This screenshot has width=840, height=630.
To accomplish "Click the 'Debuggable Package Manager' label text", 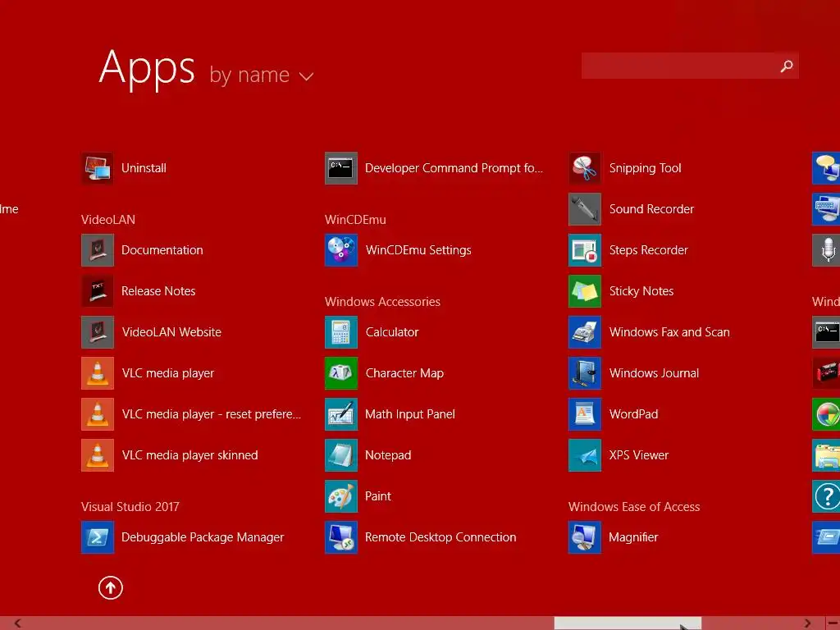I will tap(203, 537).
